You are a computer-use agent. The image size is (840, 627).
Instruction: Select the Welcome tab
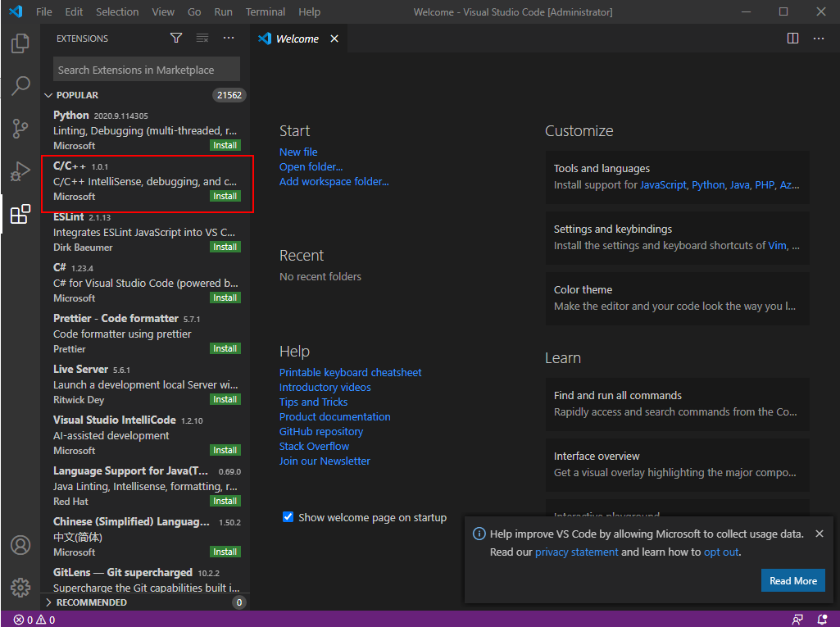(x=297, y=39)
